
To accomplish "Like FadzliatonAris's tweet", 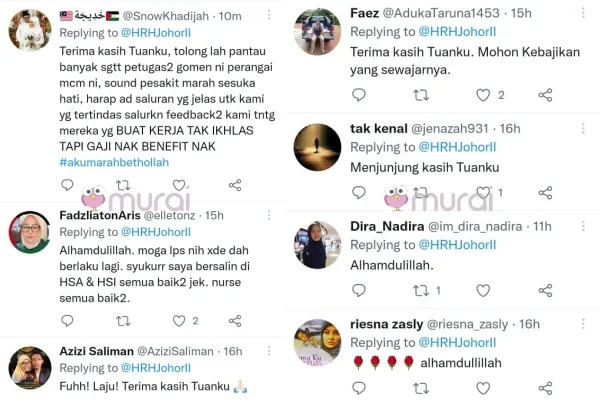I will tap(179, 321).
